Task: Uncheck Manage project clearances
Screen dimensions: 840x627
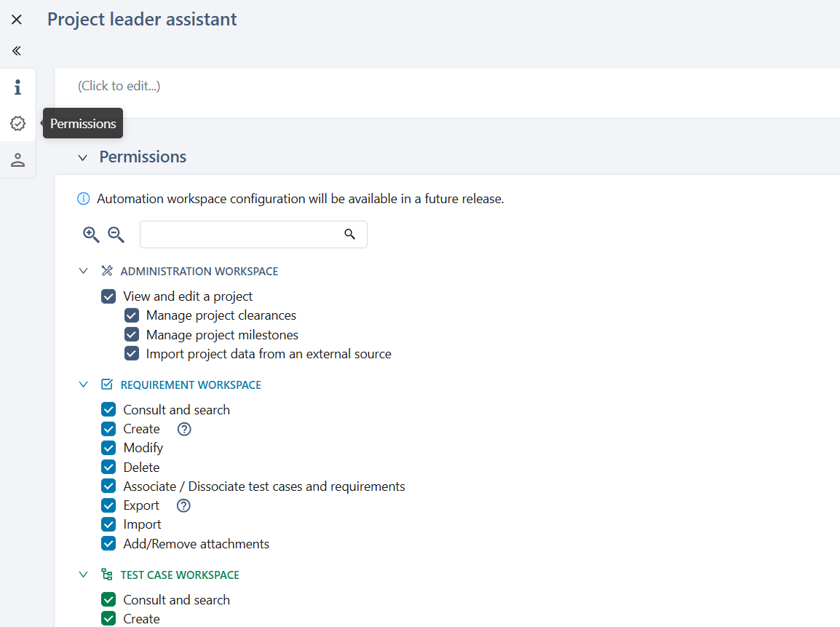Action: tap(132, 315)
